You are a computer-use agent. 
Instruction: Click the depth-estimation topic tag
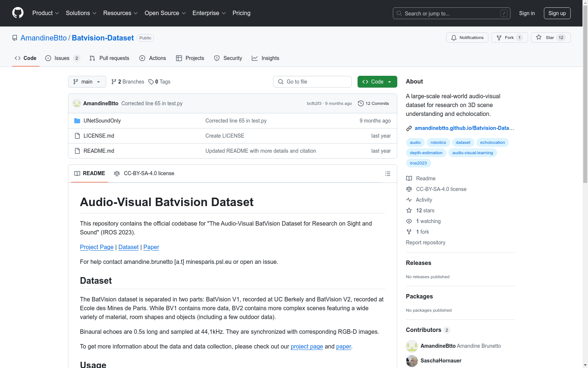coord(426,153)
